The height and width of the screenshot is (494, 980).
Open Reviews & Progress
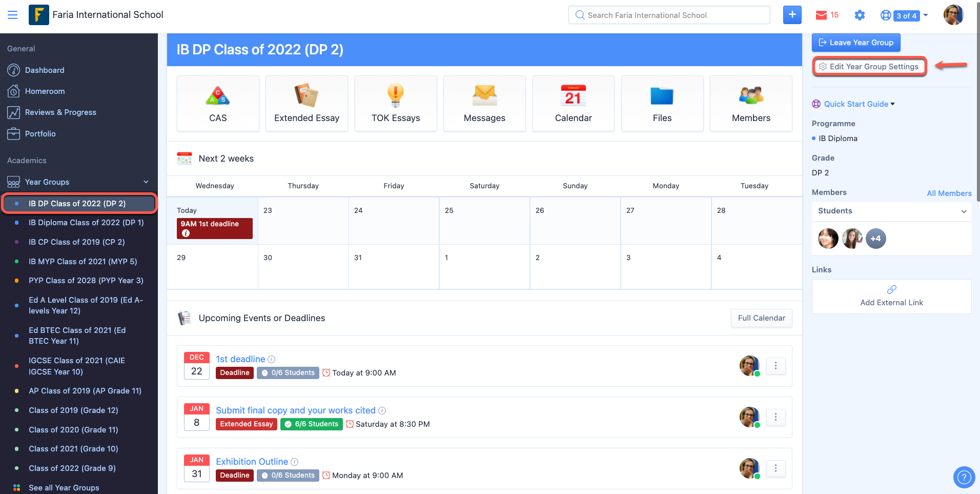click(x=60, y=112)
